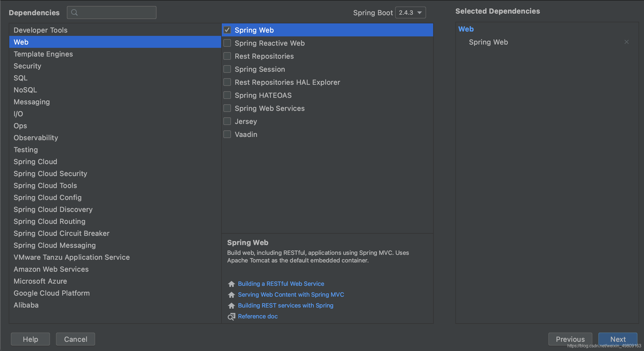Select the Web category
The width and height of the screenshot is (644, 351).
coord(115,42)
